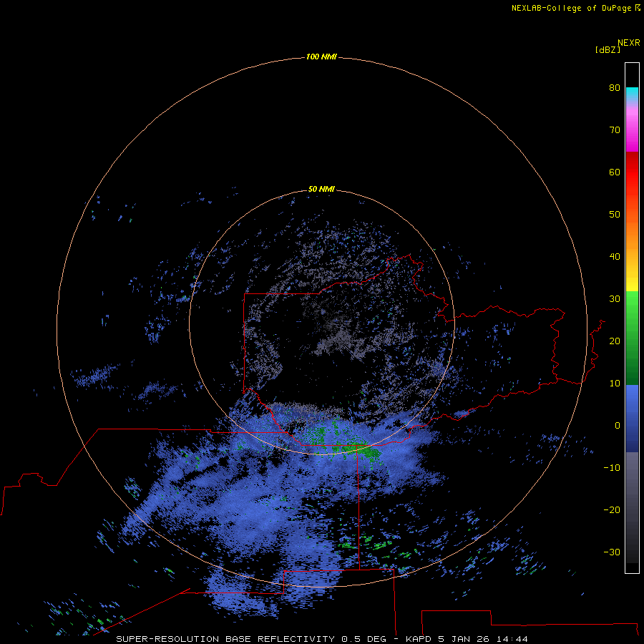Image resolution: width=644 pixels, height=644 pixels.
Task: Click the -20 value on the dBZ scale
Action: pyautogui.click(x=612, y=510)
